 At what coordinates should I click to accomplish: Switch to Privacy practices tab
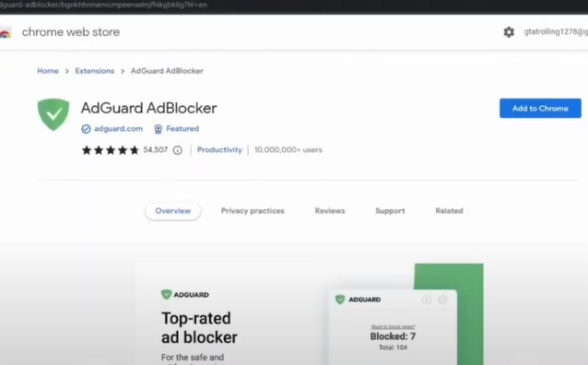(x=253, y=211)
